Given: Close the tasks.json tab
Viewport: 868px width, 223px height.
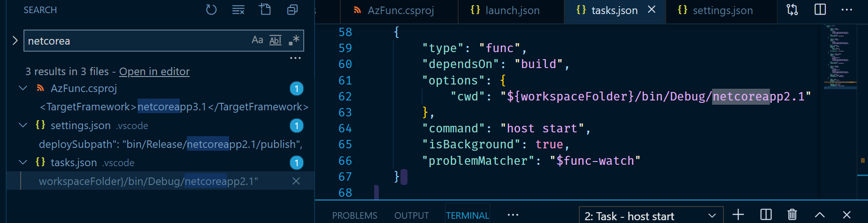Looking at the screenshot, I should (x=652, y=10).
